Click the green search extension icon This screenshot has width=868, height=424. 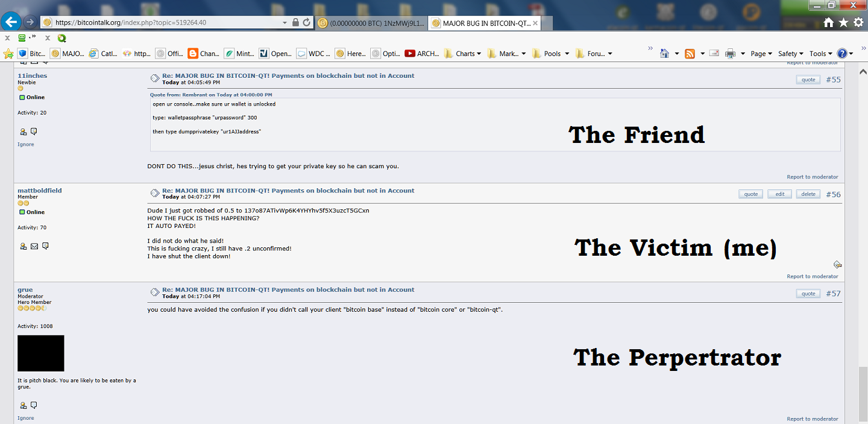tap(61, 37)
